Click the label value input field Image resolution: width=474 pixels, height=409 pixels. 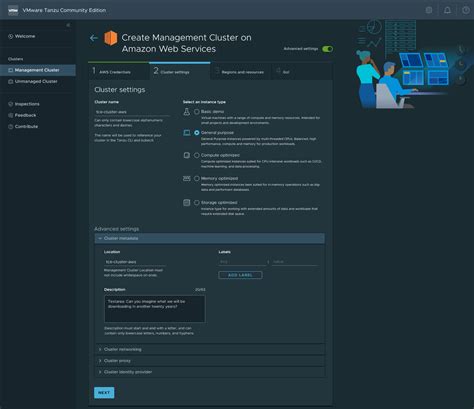point(295,262)
